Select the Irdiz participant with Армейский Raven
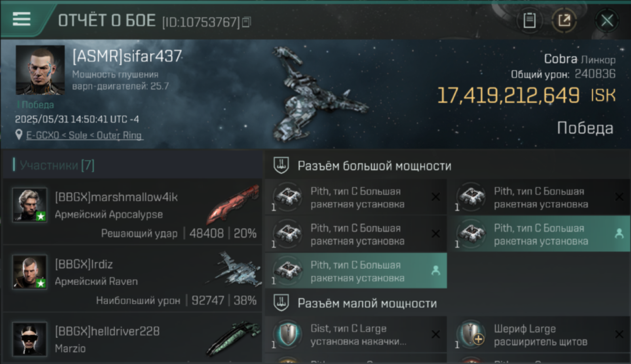 point(133,279)
